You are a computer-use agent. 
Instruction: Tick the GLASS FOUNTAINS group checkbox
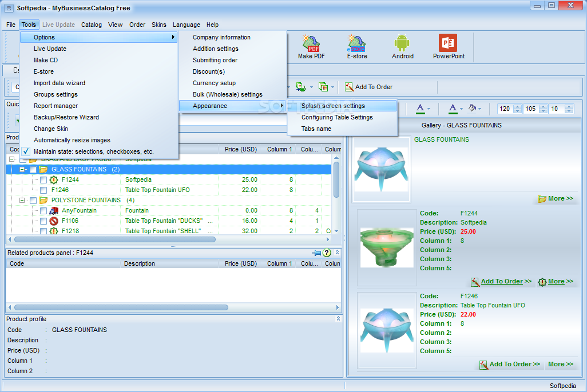pyautogui.click(x=33, y=170)
